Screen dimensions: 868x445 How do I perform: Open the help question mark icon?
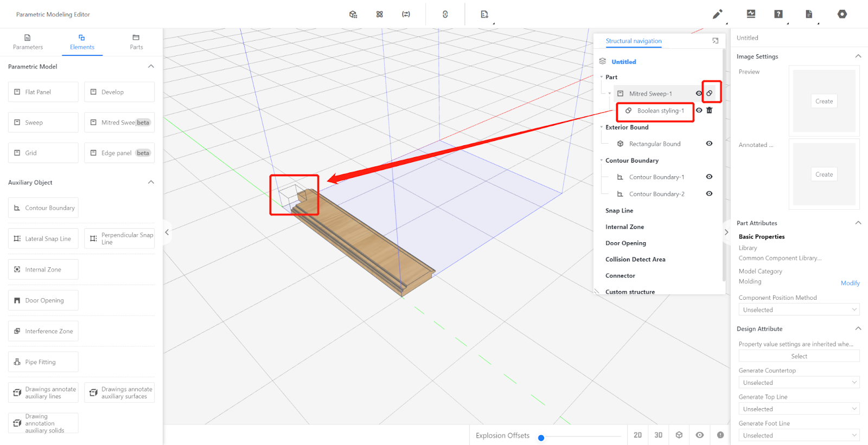[778, 14]
